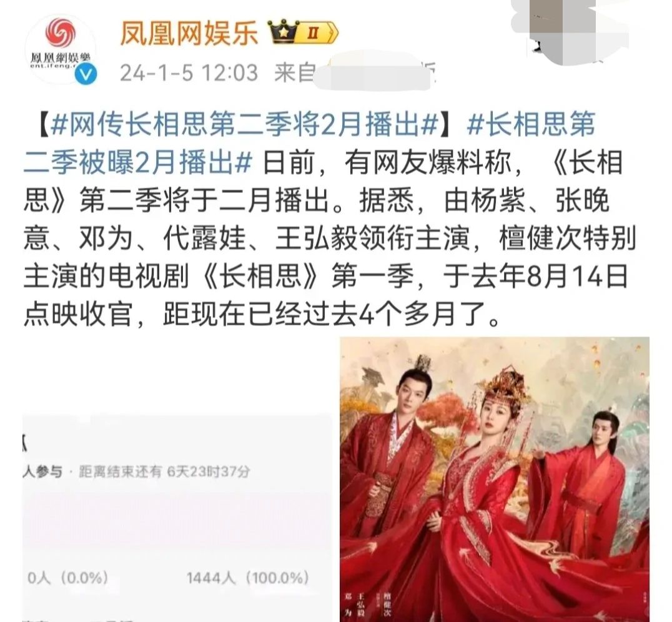The height and width of the screenshot is (622, 672).
Task: Tap the poll countdown 6天23时37分
Action: coord(209,472)
